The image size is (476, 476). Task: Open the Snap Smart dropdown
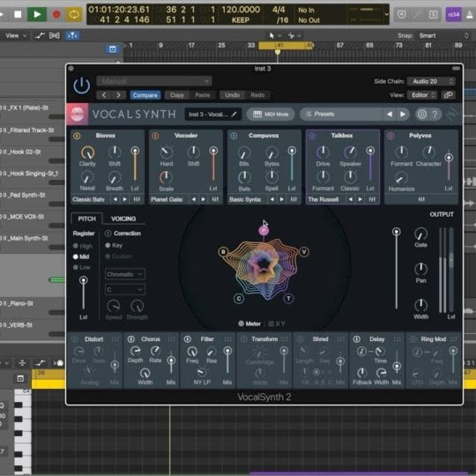443,36
